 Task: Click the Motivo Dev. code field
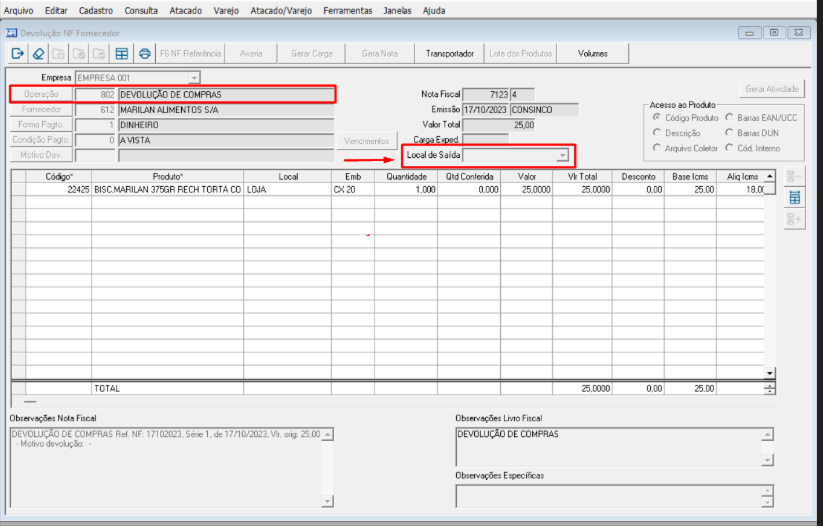point(95,155)
